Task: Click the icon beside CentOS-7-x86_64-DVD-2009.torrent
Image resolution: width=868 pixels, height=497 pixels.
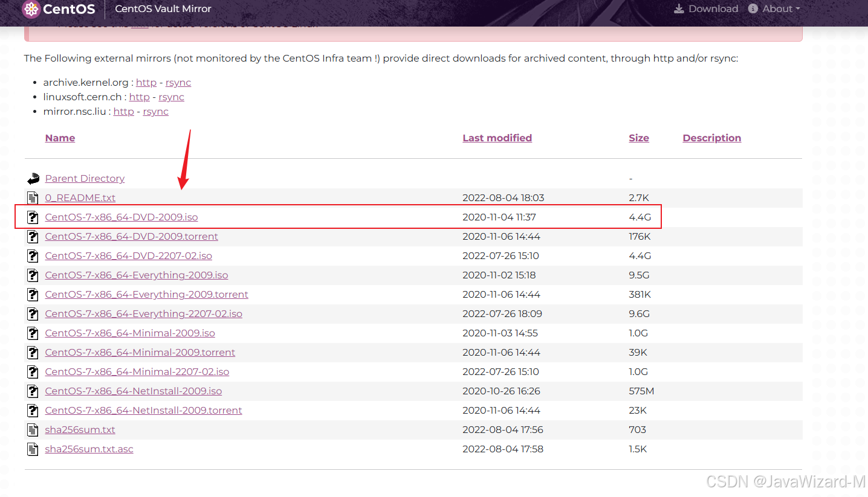Action: pos(33,237)
